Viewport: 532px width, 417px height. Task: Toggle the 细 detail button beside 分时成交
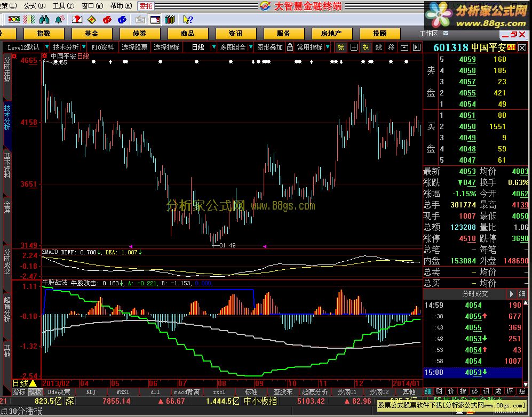(x=522, y=294)
